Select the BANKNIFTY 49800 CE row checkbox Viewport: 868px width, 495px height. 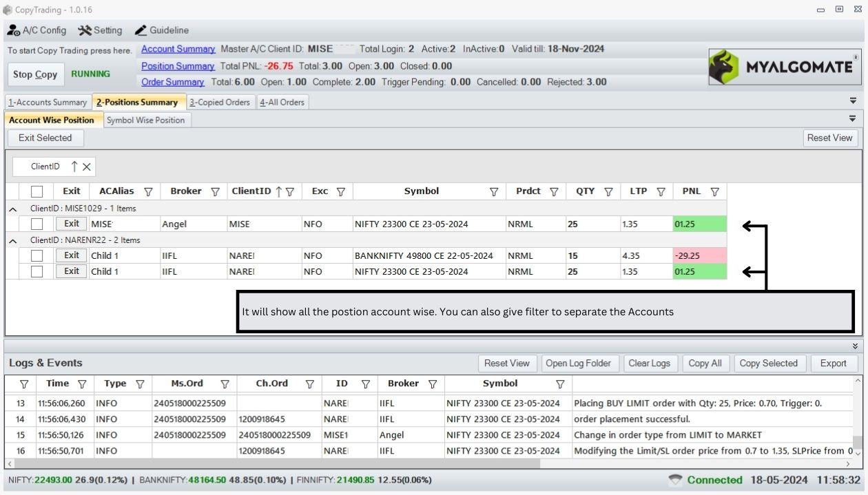coord(37,255)
